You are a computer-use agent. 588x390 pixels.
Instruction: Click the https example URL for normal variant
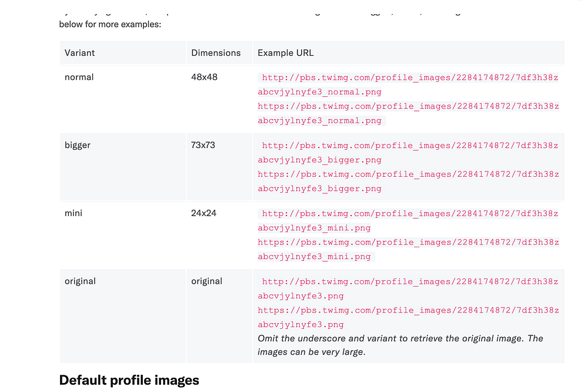[408, 106]
